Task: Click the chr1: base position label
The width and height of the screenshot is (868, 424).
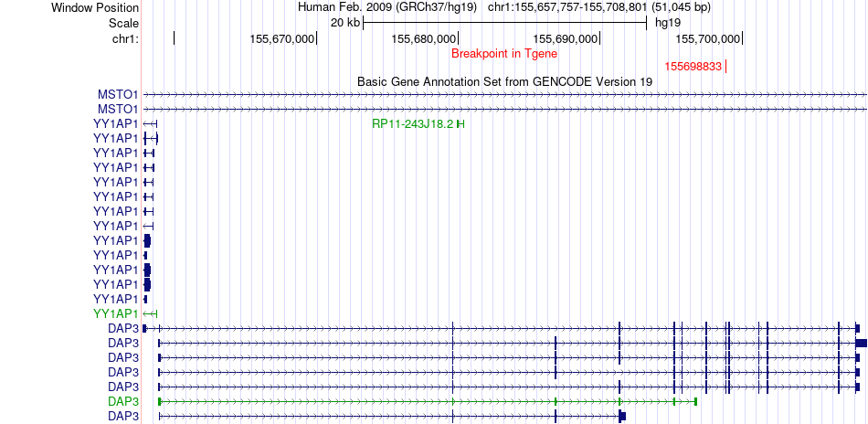Action: 125,38
